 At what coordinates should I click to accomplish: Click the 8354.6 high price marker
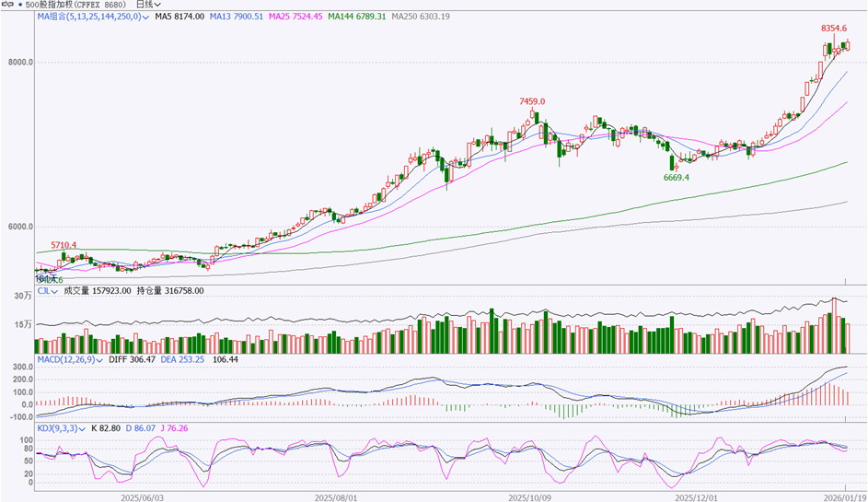834,29
